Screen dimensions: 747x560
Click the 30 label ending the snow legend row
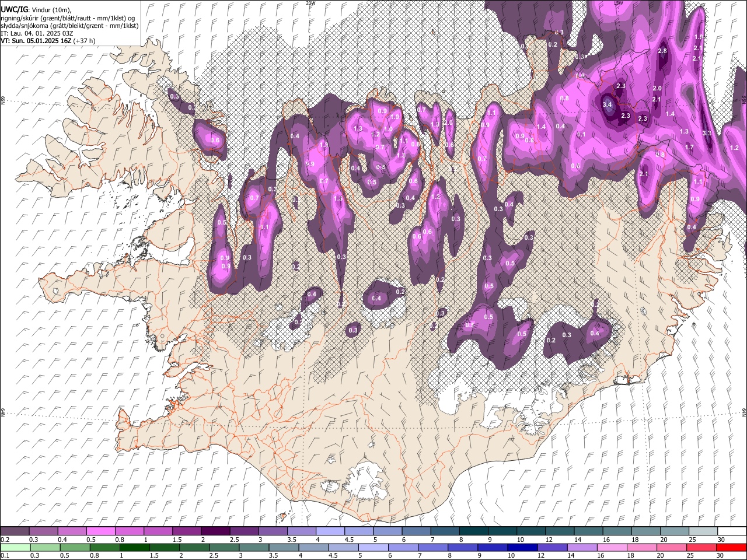point(721,540)
